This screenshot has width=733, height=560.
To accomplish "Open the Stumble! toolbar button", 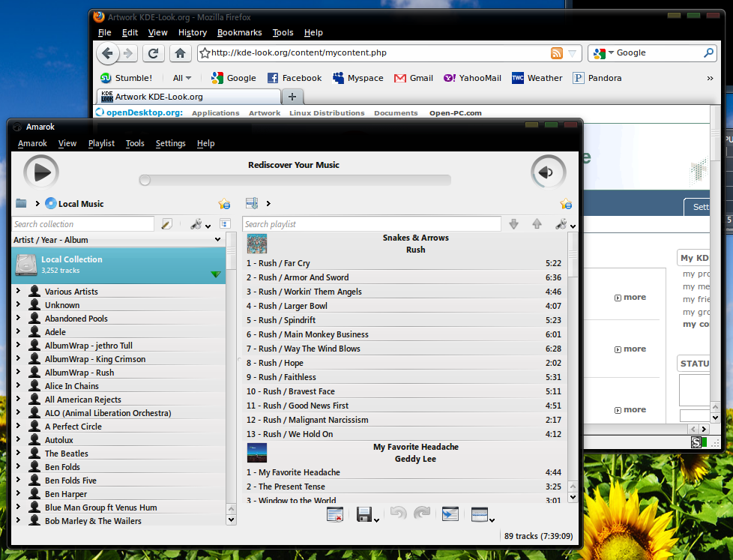I will click(126, 78).
